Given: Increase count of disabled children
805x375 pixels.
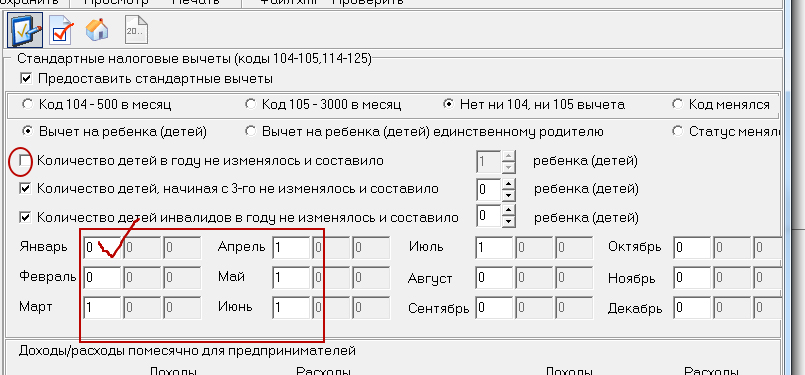Looking at the screenshot, I should [508, 211].
